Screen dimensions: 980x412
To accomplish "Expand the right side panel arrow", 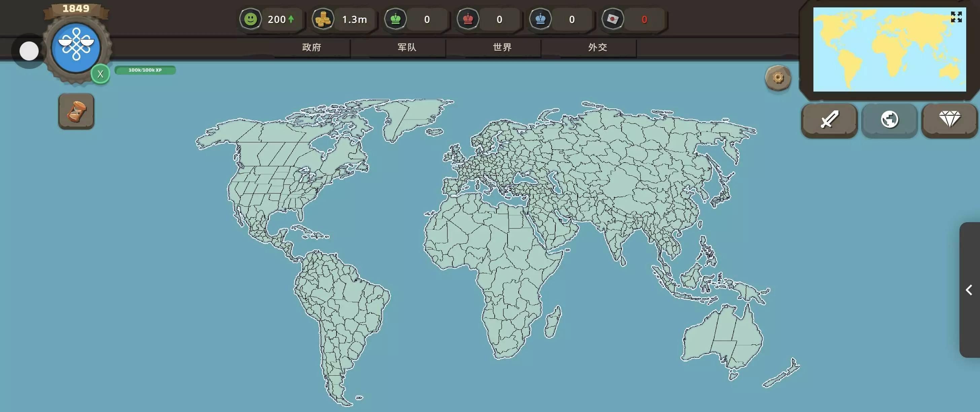I will coord(969,290).
